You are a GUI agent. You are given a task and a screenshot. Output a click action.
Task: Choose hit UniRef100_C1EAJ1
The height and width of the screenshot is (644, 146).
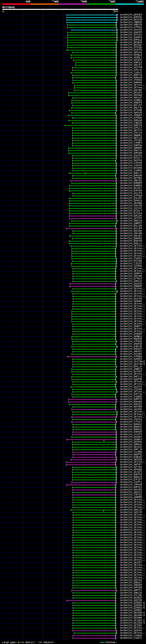pyautogui.click(x=131, y=73)
